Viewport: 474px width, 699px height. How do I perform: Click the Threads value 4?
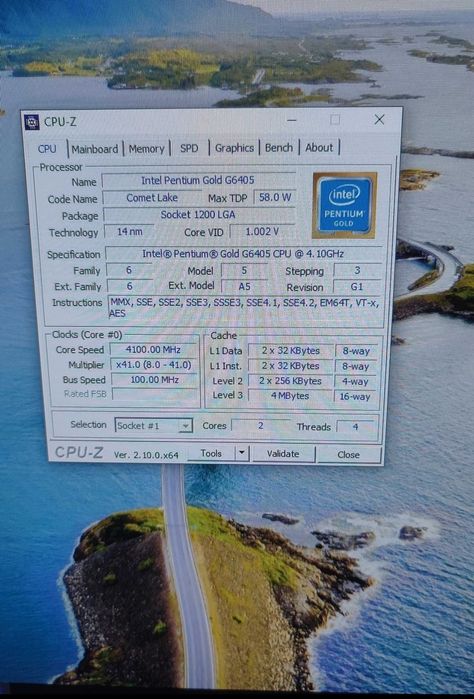[x=355, y=427]
